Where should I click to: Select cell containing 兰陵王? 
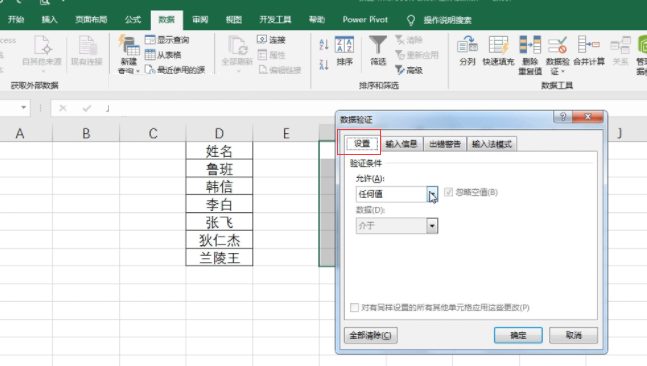[219, 257]
